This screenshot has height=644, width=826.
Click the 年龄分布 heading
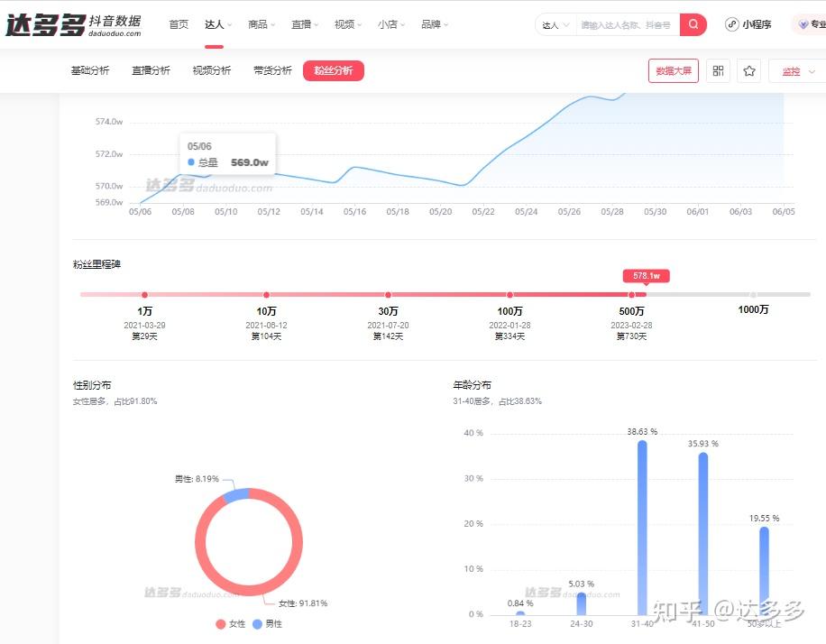tap(472, 385)
